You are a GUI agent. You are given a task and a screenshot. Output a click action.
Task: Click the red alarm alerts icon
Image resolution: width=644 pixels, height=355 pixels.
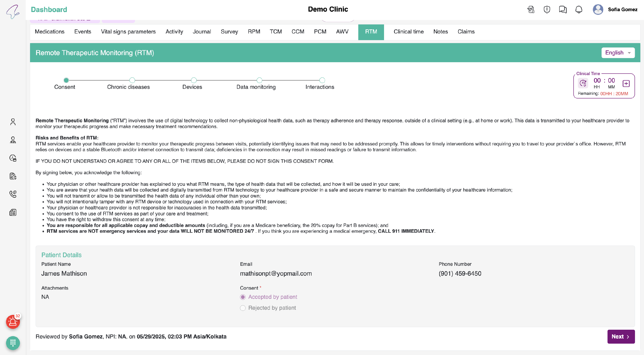click(x=13, y=322)
